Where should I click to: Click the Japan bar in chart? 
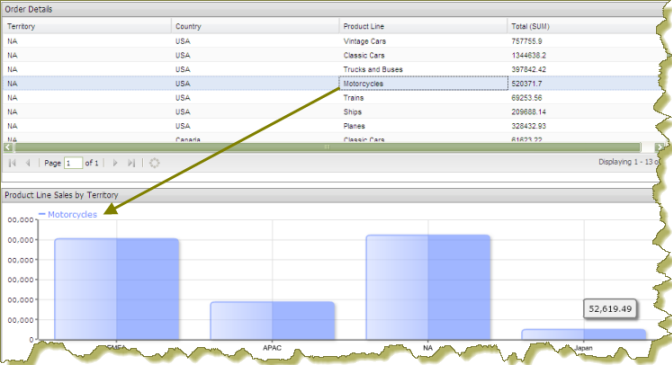tap(584, 335)
